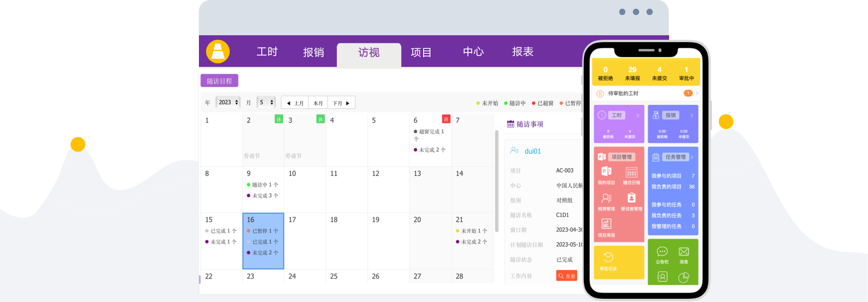Open 预筛管理 icon on phone

(x=606, y=198)
